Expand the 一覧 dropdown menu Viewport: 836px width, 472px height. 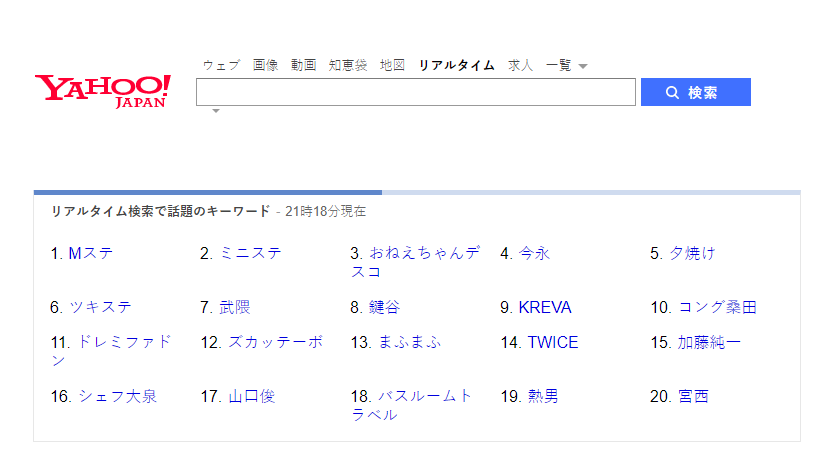(x=566, y=65)
